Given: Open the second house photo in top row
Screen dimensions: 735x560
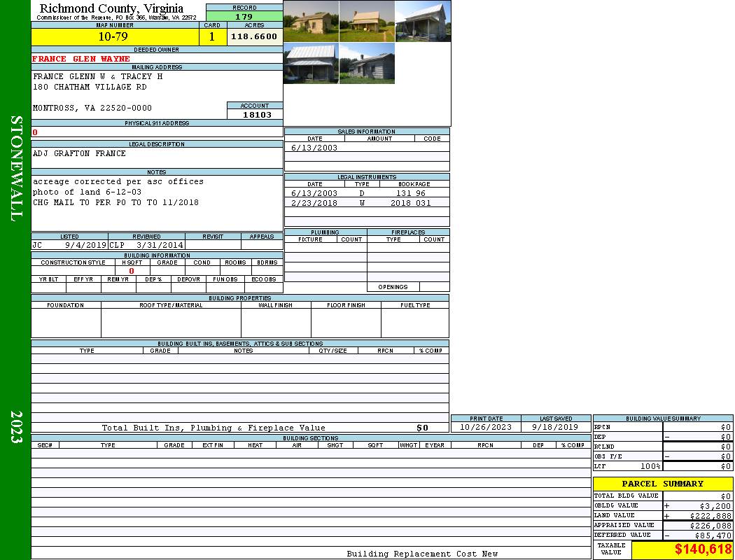Looking at the screenshot, I should (367, 21).
